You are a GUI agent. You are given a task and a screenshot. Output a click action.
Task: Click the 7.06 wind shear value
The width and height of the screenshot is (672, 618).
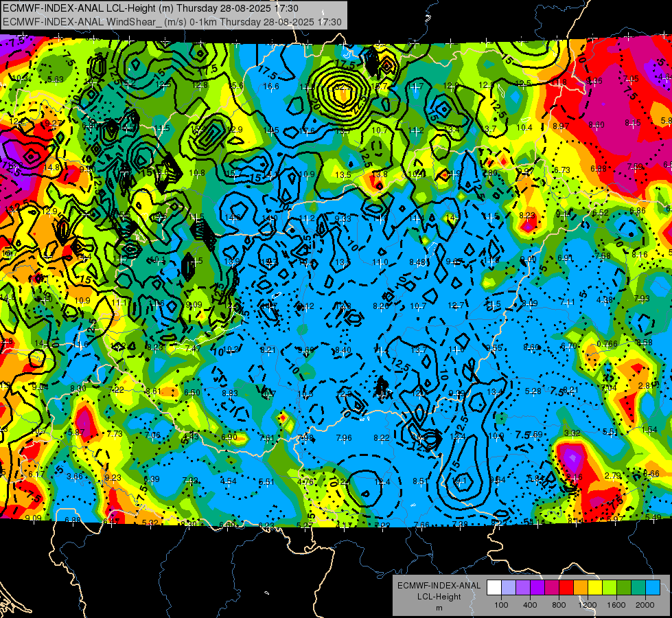152,435
